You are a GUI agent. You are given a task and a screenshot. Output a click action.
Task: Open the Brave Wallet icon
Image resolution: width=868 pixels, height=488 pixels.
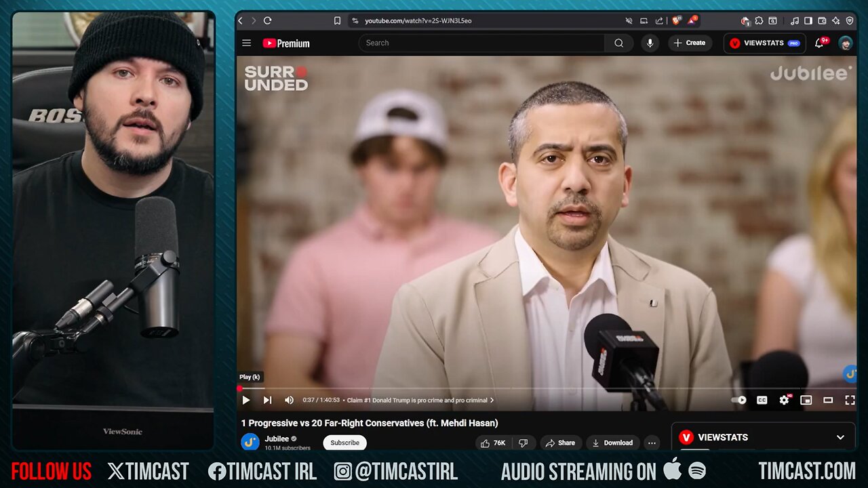click(x=822, y=21)
